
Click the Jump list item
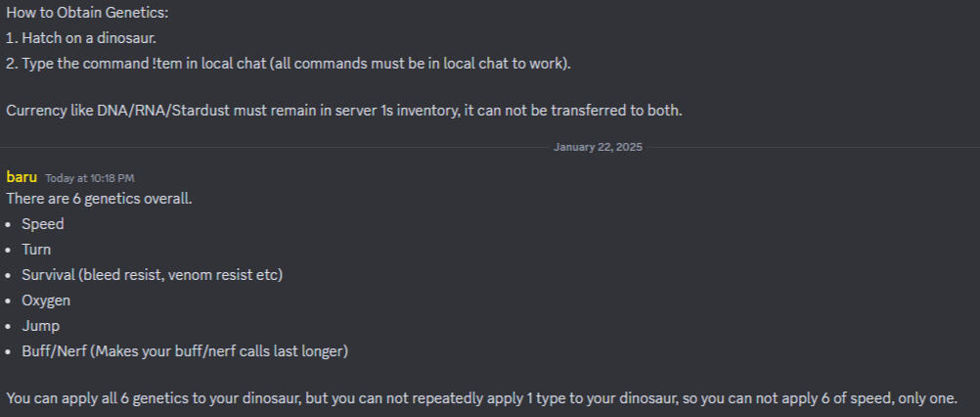[41, 326]
